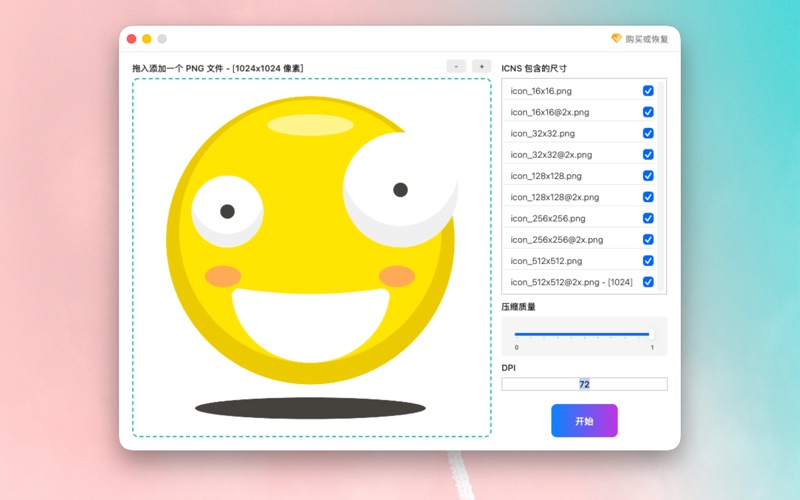
Task: Toggle icon_128x128@2x.png checkbox
Action: 648,197
